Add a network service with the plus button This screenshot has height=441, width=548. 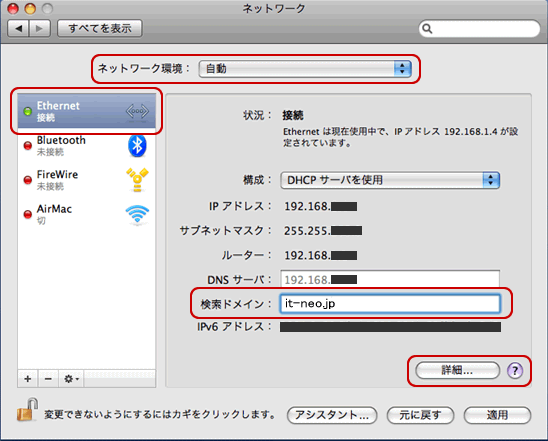28,379
